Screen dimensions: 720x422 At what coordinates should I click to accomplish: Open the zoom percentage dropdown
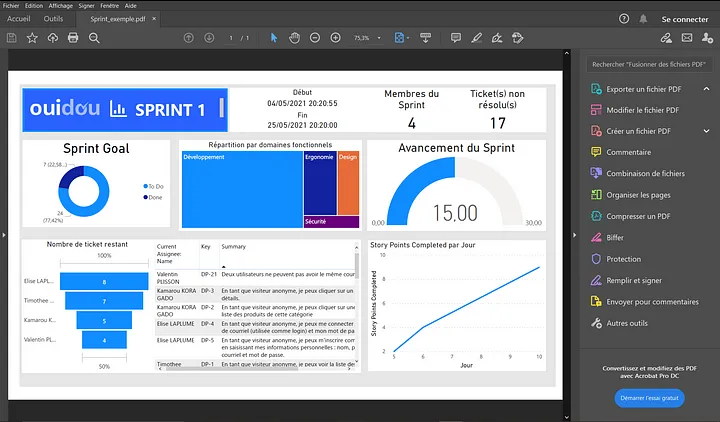[x=379, y=38]
